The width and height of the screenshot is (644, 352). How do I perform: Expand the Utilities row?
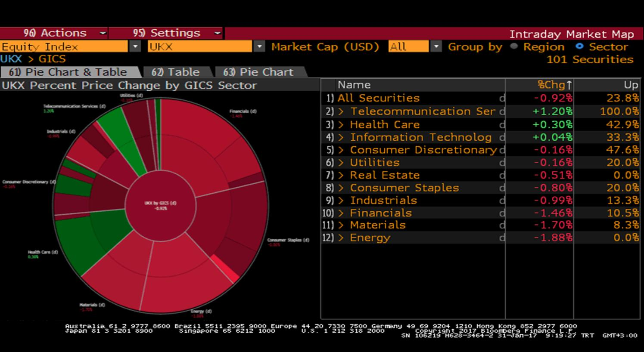341,163
